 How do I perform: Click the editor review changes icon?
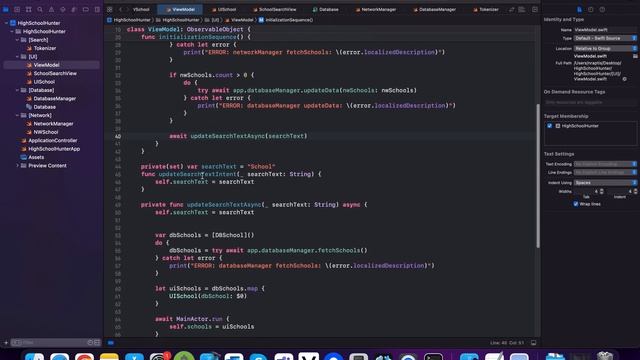tap(512, 9)
